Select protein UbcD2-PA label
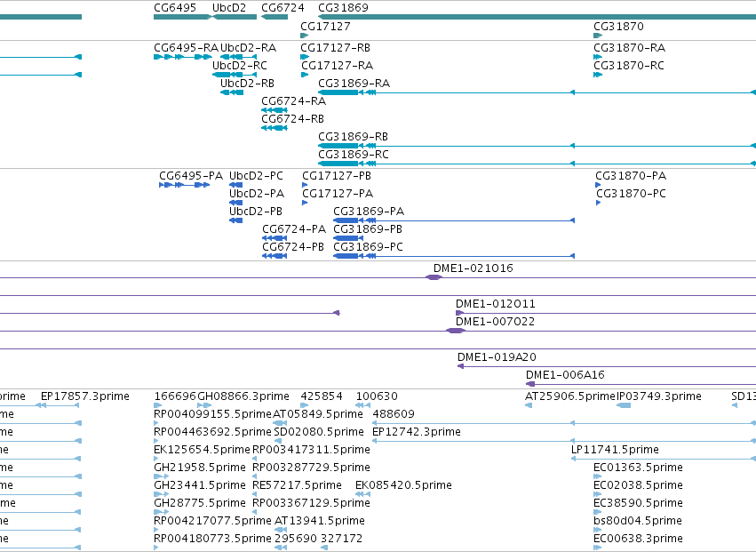 (x=257, y=194)
